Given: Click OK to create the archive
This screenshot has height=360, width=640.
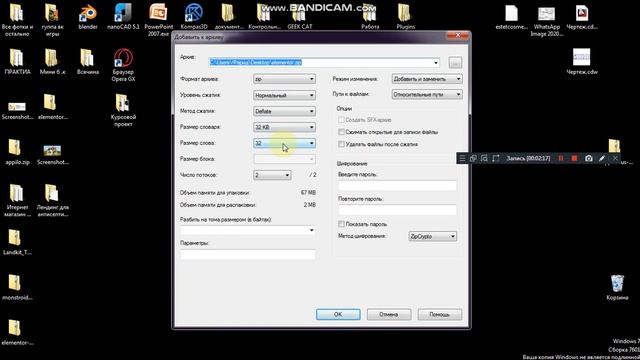Looking at the screenshot, I should click(x=338, y=314).
